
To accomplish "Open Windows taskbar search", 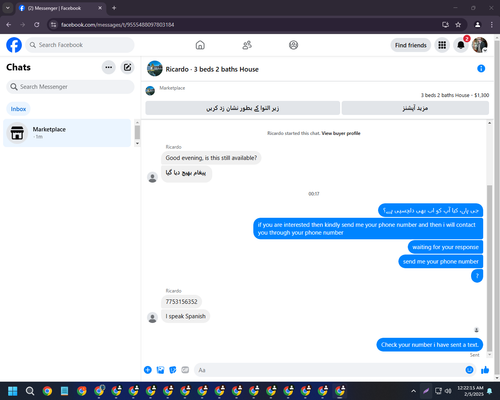I will coord(30,391).
